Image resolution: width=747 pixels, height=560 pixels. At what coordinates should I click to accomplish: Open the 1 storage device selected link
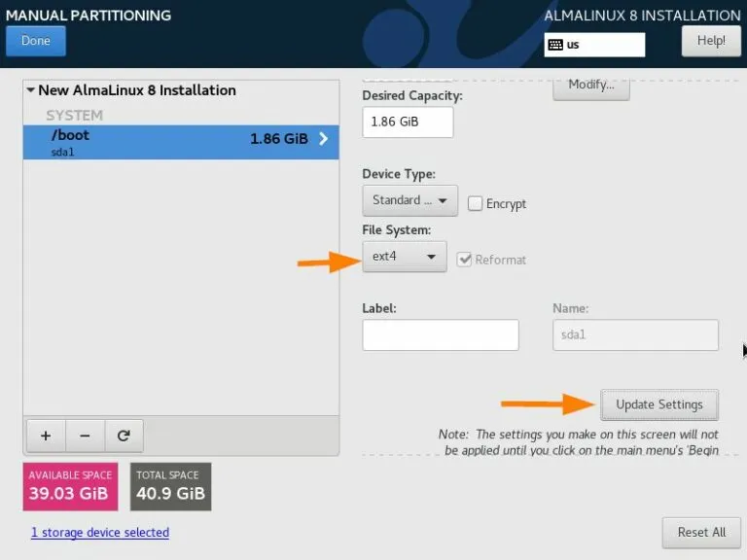(x=100, y=533)
